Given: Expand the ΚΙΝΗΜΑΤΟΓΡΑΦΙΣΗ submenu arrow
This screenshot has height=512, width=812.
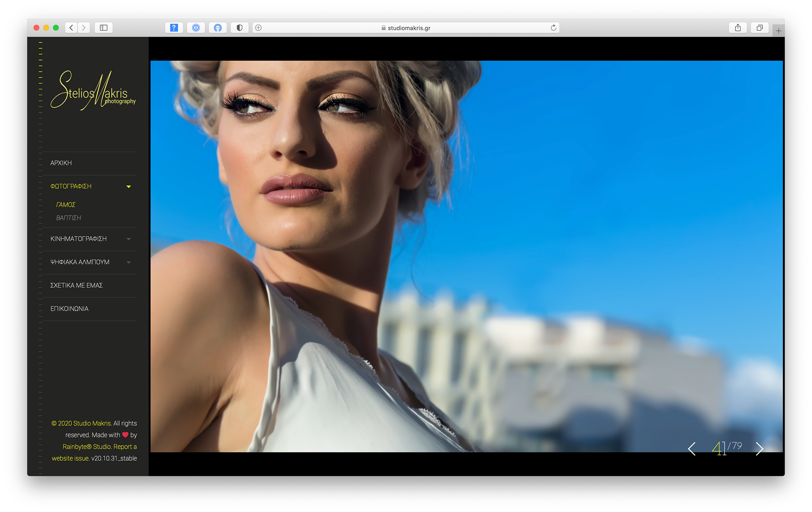Looking at the screenshot, I should point(129,239).
